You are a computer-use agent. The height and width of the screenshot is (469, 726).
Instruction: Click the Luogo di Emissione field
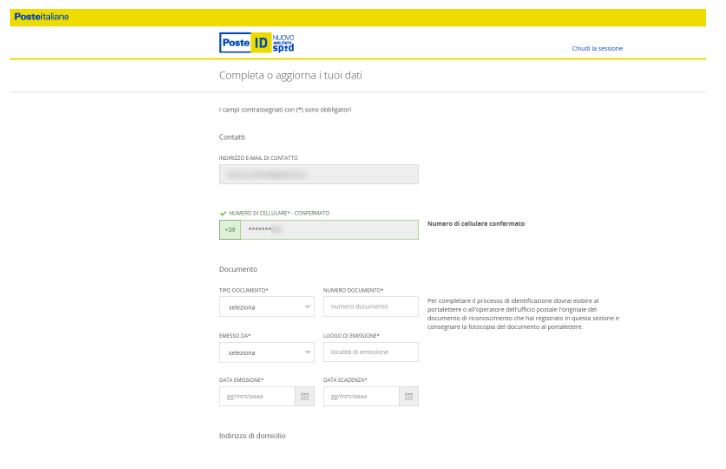pyautogui.click(x=370, y=352)
